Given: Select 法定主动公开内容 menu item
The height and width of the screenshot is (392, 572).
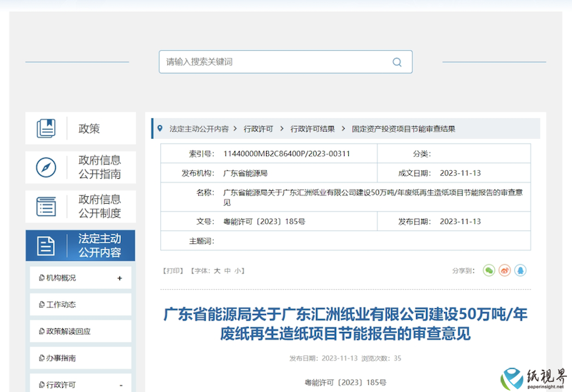Looking at the screenshot, I should click(81, 245).
